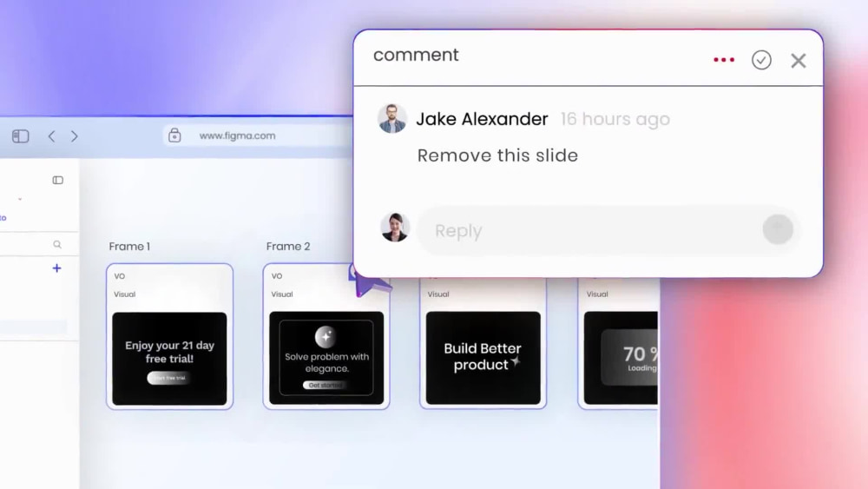Go back with the browser's back arrow
Image resolution: width=868 pixels, height=489 pixels.
pos(51,135)
